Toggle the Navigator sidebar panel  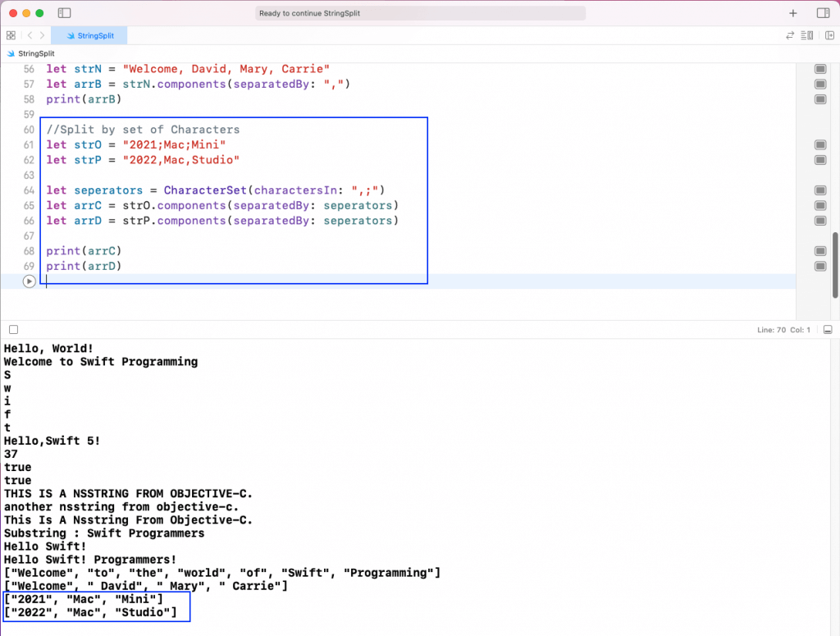[x=65, y=13]
